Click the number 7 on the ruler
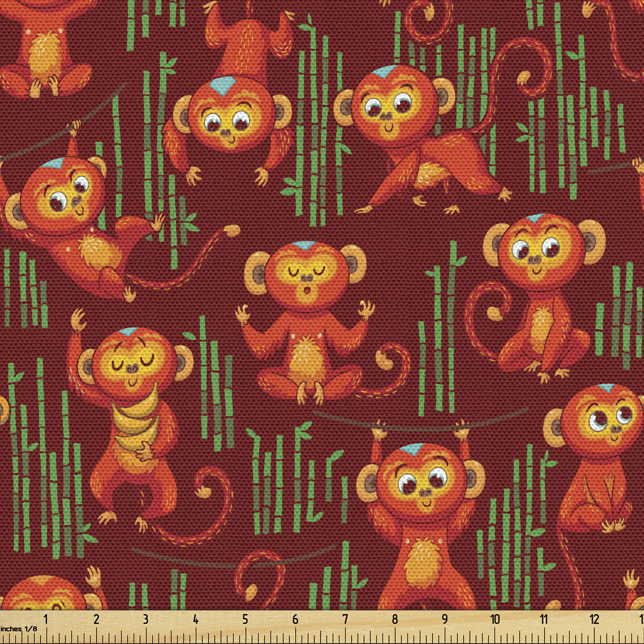Viewport: 644px width, 644px height. 345,619
